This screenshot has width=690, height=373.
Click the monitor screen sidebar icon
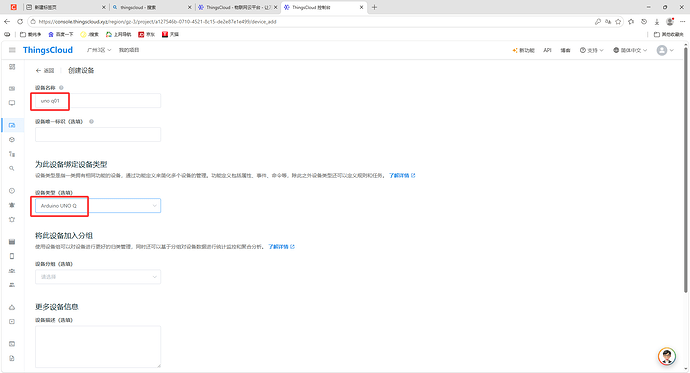tap(12, 103)
